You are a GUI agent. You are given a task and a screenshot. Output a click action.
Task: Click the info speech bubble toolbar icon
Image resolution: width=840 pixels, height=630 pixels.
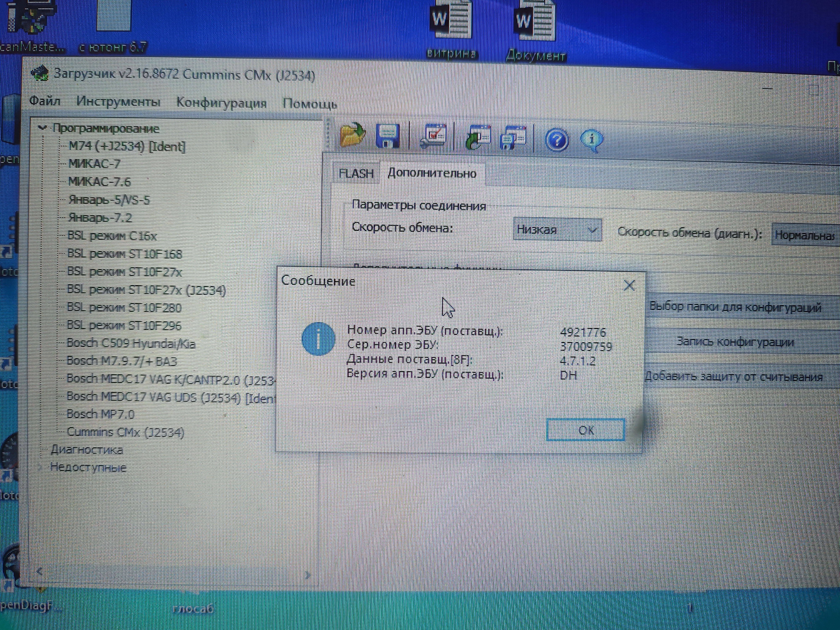[591, 140]
